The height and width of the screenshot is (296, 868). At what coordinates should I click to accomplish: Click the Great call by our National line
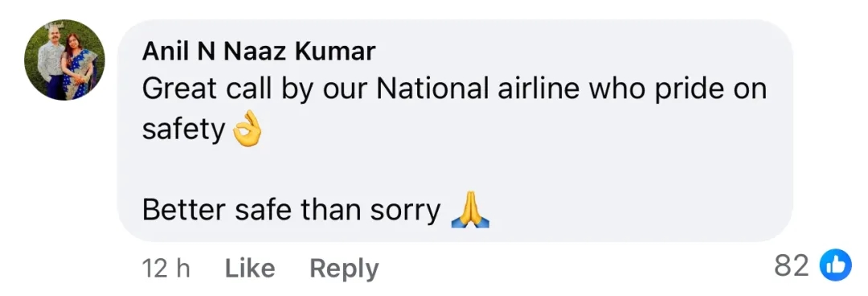pyautogui.click(x=454, y=90)
